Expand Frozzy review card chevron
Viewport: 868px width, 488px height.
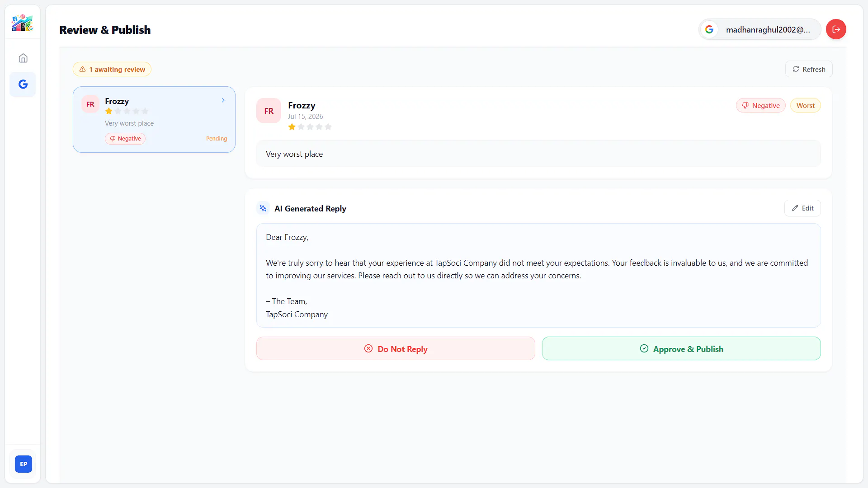coord(223,100)
